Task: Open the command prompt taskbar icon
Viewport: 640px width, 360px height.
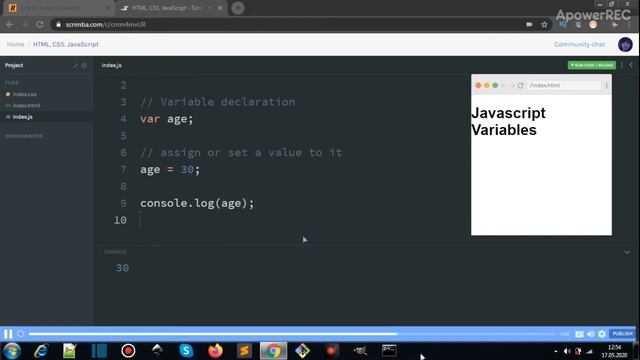Action: tap(389, 351)
